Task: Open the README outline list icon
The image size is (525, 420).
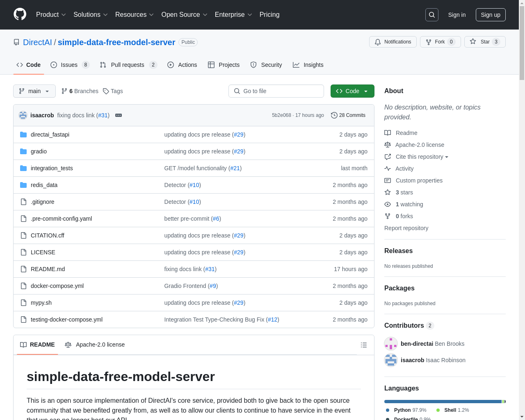Action: pos(363,345)
